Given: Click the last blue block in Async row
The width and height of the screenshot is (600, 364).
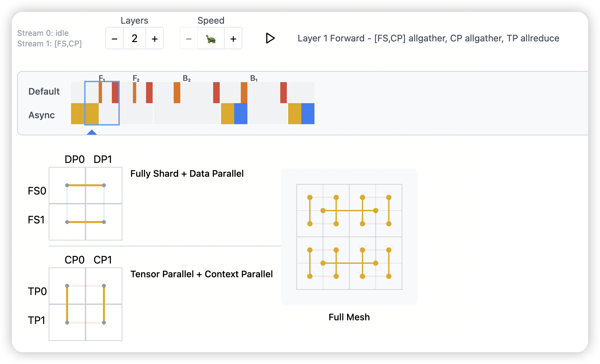Looking at the screenshot, I should (x=308, y=114).
